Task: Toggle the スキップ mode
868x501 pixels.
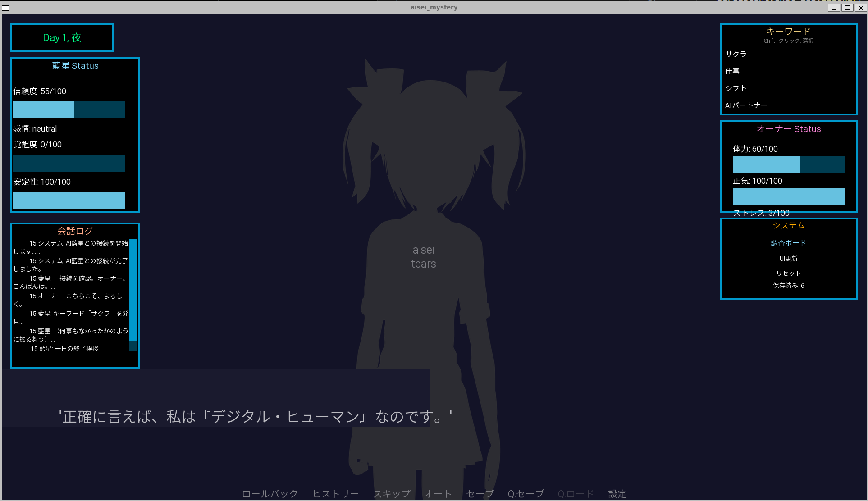Action: [392, 494]
